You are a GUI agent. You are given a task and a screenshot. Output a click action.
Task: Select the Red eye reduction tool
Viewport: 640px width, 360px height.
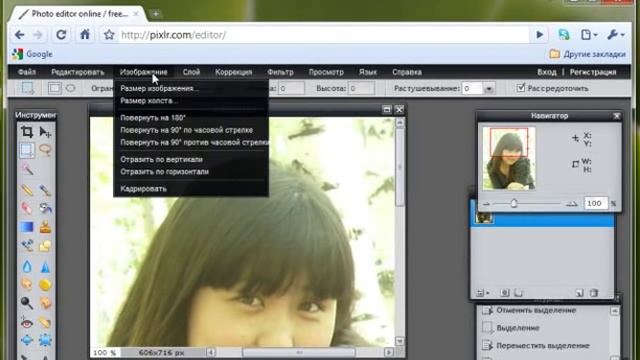pyautogui.click(x=27, y=323)
